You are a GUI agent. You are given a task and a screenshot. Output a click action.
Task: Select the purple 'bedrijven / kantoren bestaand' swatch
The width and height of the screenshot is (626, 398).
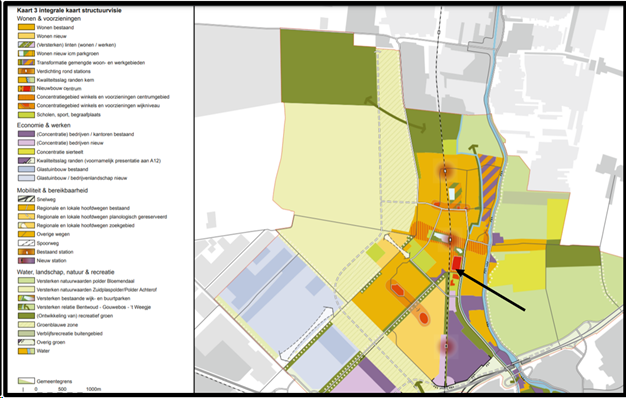pyautogui.click(x=26, y=135)
